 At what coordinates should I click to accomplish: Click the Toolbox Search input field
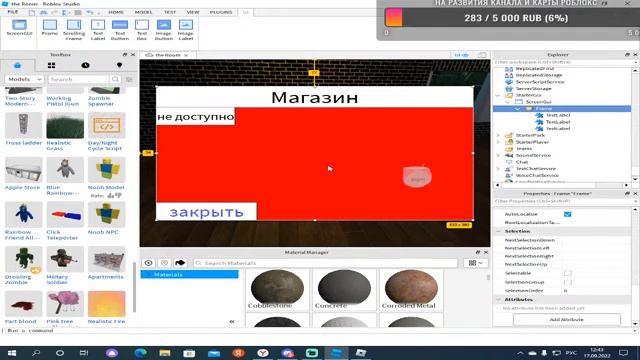point(79,79)
